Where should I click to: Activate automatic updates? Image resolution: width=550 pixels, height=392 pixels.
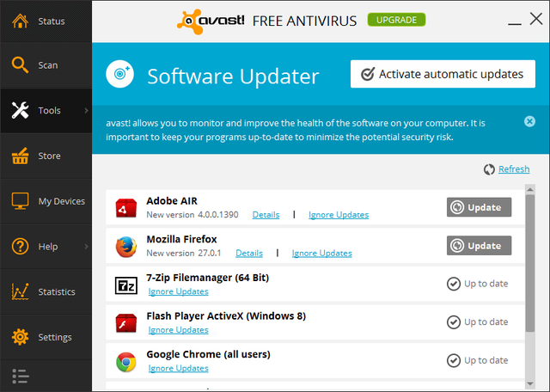(x=443, y=74)
